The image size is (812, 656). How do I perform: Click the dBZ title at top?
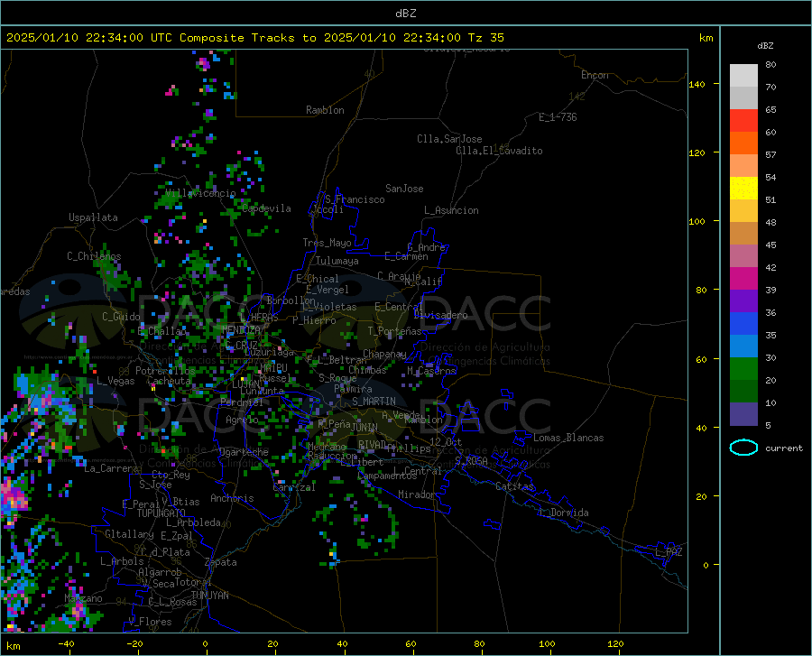pos(405,14)
